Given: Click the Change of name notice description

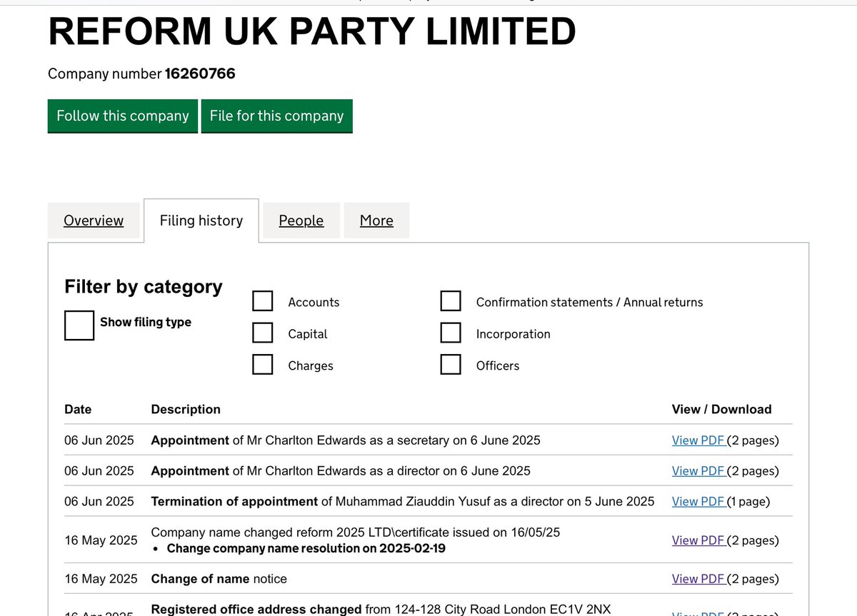Looking at the screenshot, I should pyautogui.click(x=219, y=579).
